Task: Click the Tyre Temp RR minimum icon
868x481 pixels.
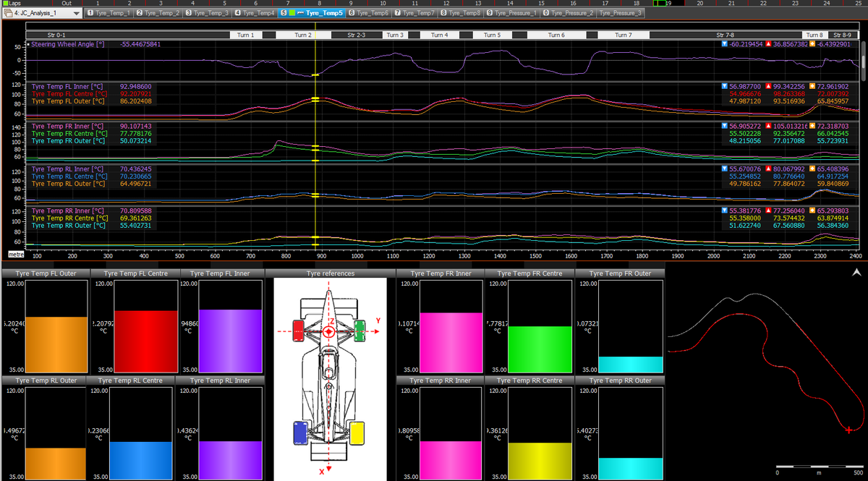Action: [725, 210]
